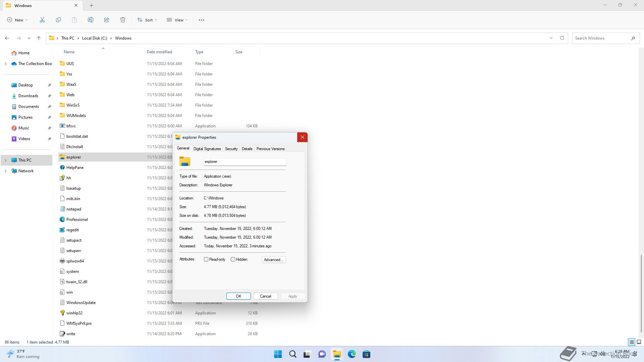Click This PC breadcrumb in address bar
This screenshot has height=362, width=644.
68,38
